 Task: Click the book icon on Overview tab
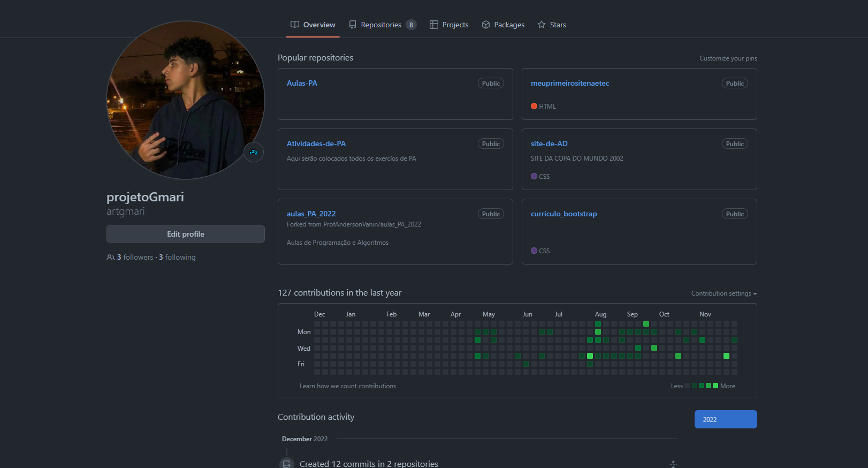(x=295, y=25)
